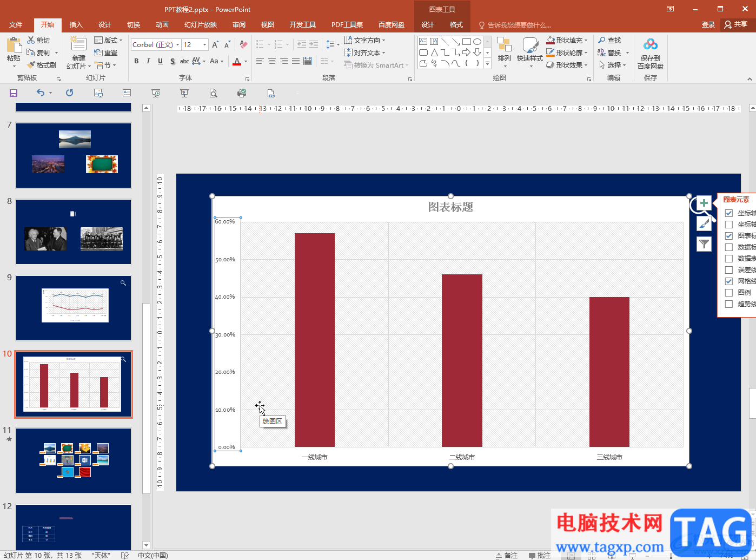Click the Strikethrough abc icon

click(184, 61)
